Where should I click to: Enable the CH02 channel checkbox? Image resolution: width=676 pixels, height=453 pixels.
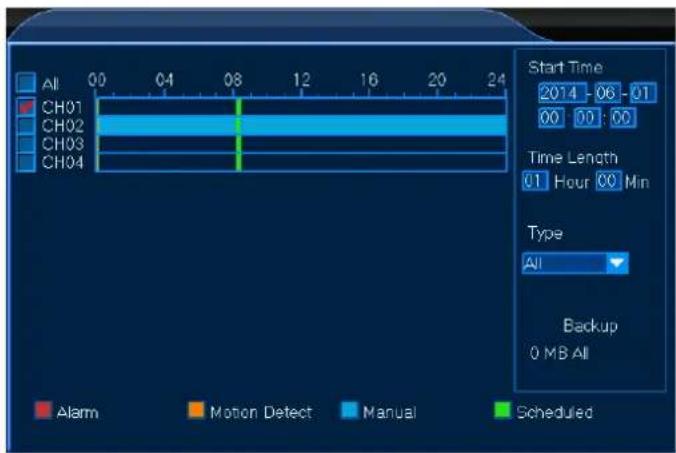tap(25, 125)
